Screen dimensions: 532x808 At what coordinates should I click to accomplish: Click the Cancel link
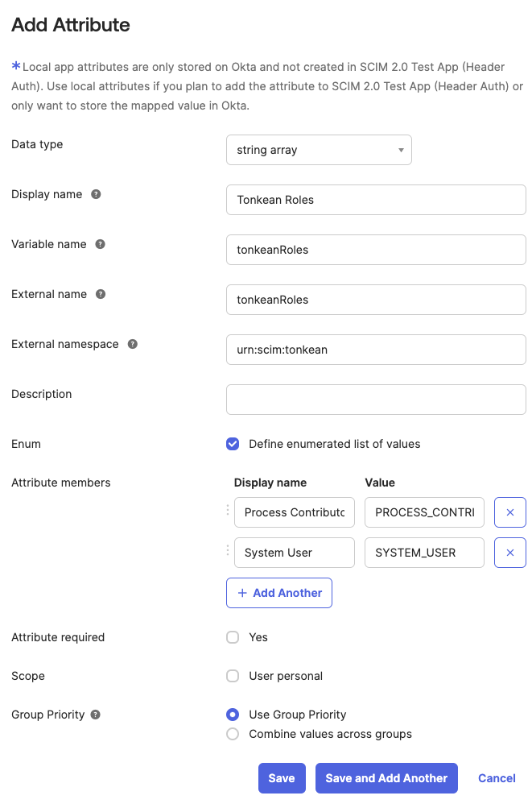pos(497,778)
